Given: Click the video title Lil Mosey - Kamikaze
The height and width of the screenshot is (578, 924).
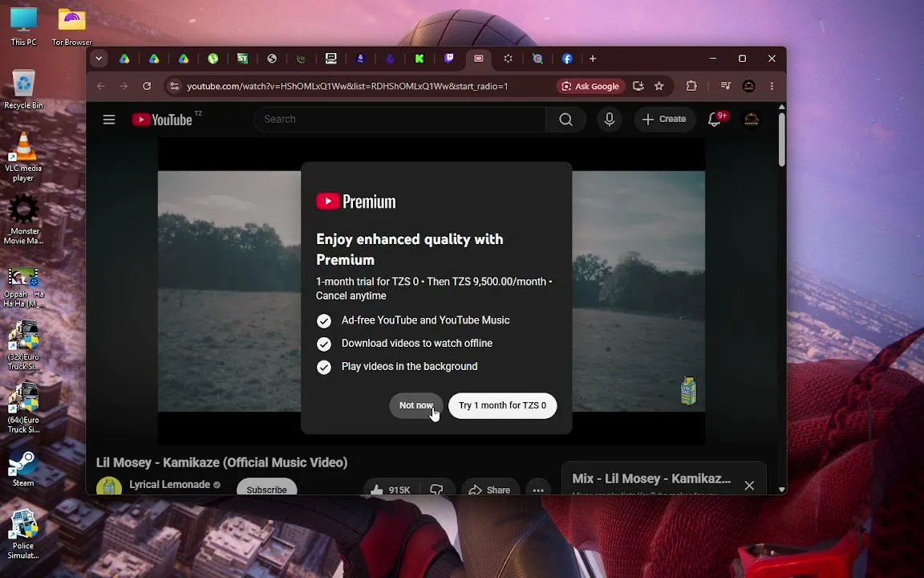Looking at the screenshot, I should [x=221, y=462].
